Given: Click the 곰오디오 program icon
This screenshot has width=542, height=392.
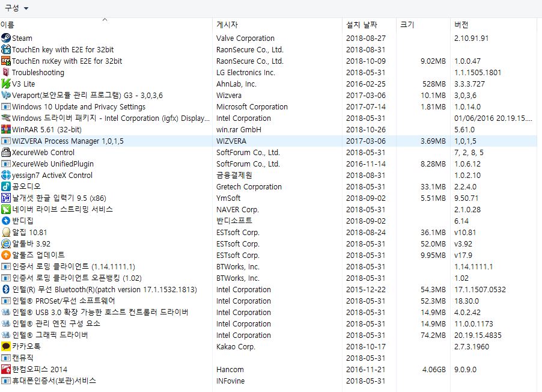Looking at the screenshot, I should [x=6, y=186].
